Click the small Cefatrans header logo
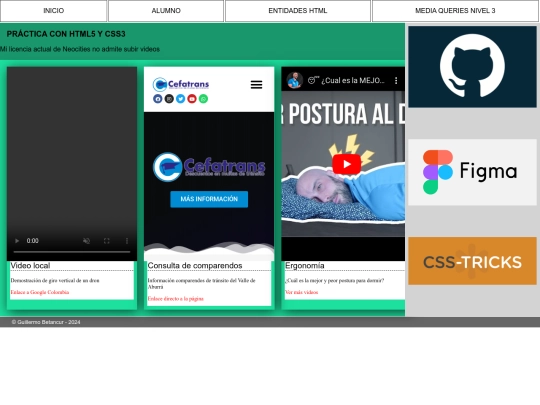 [181, 84]
